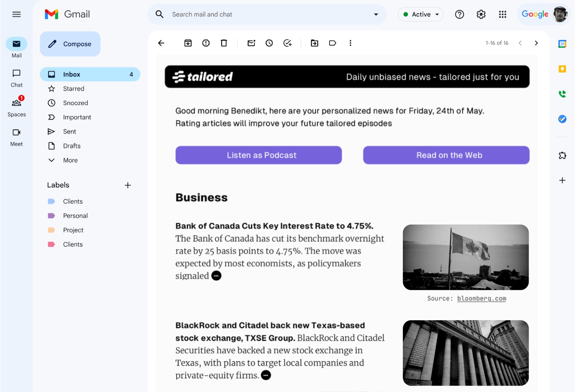
Task: Move this email to another folder
Action: pyautogui.click(x=314, y=43)
